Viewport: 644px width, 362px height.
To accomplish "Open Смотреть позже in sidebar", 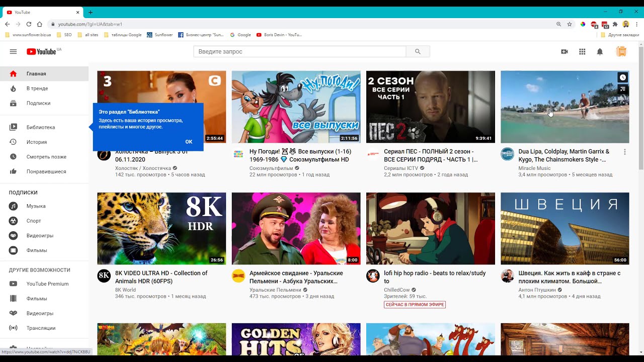I will click(x=44, y=157).
